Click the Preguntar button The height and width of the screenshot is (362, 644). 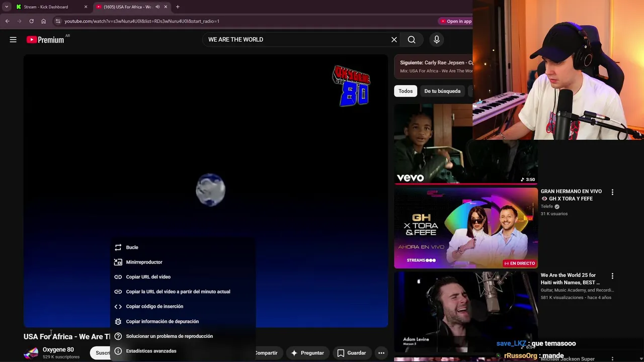point(307,353)
